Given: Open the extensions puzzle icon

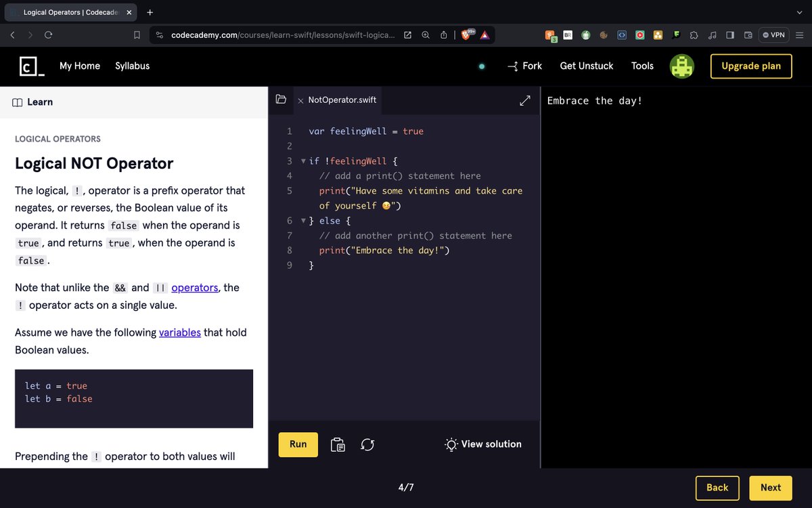Looking at the screenshot, I should click(694, 35).
